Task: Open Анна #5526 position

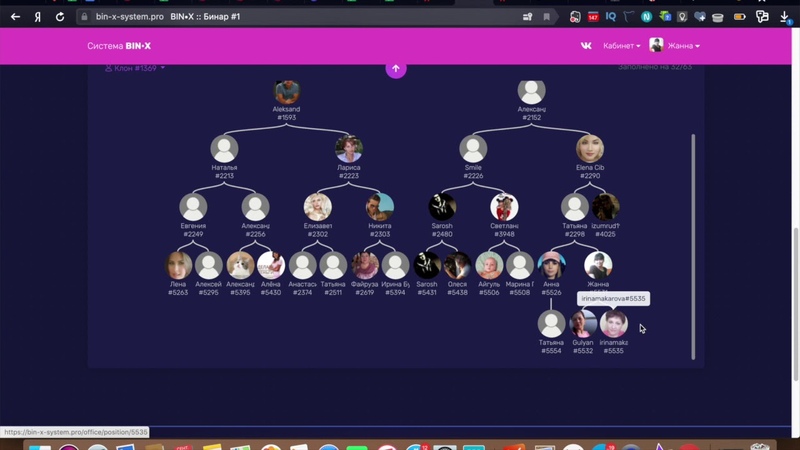Action: [x=552, y=265]
